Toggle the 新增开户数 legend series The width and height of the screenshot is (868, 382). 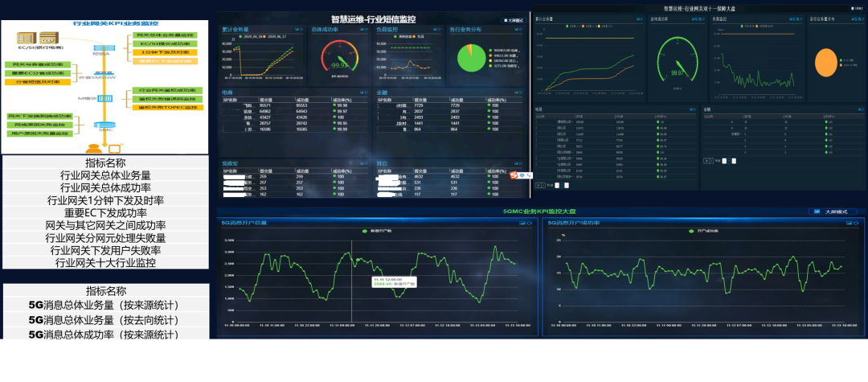pos(376,231)
